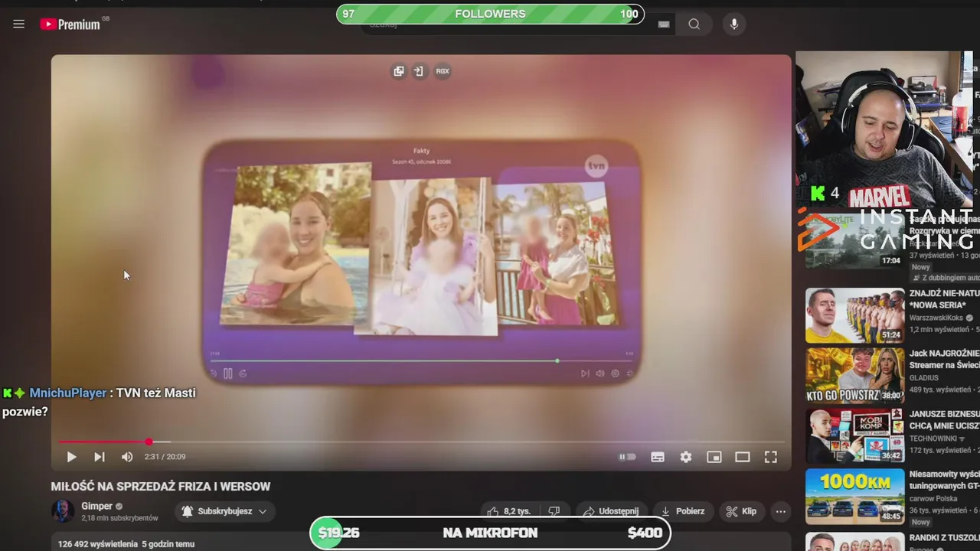Switch to miniplayer mode
Image resolution: width=980 pixels, height=551 pixels.
click(714, 457)
